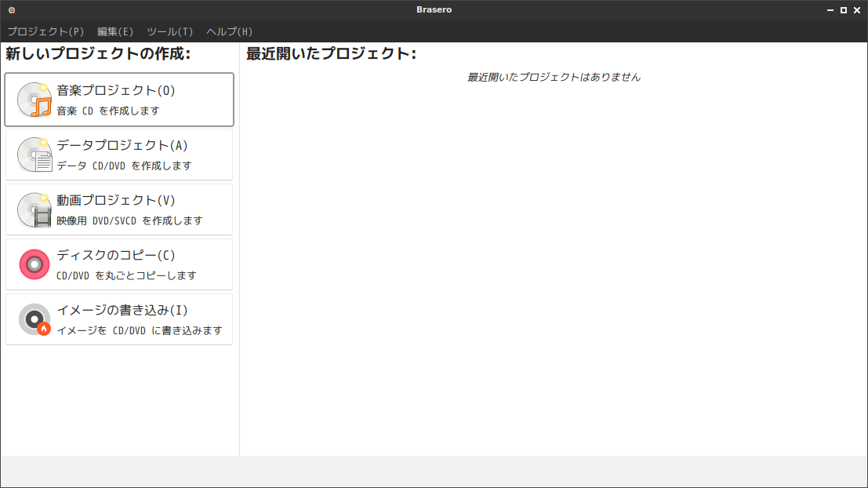Click the text データ CD/DVD を作成します
The image size is (868, 488).
[x=124, y=166]
